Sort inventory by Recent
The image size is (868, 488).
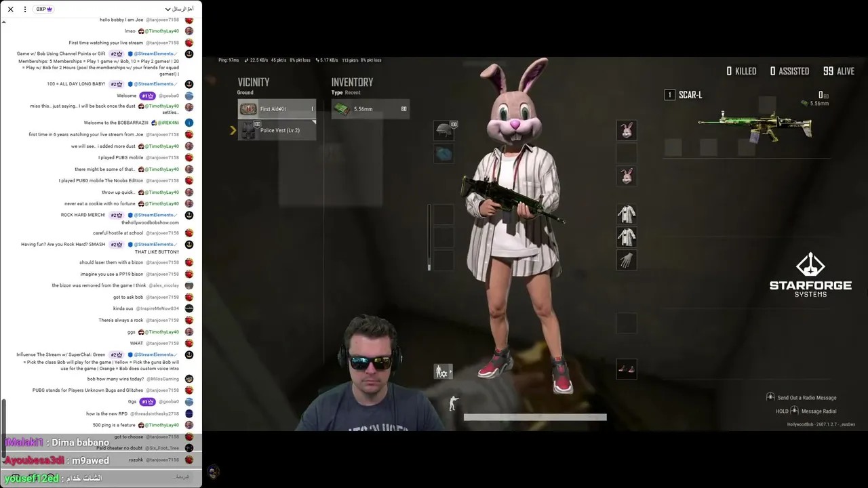point(353,92)
